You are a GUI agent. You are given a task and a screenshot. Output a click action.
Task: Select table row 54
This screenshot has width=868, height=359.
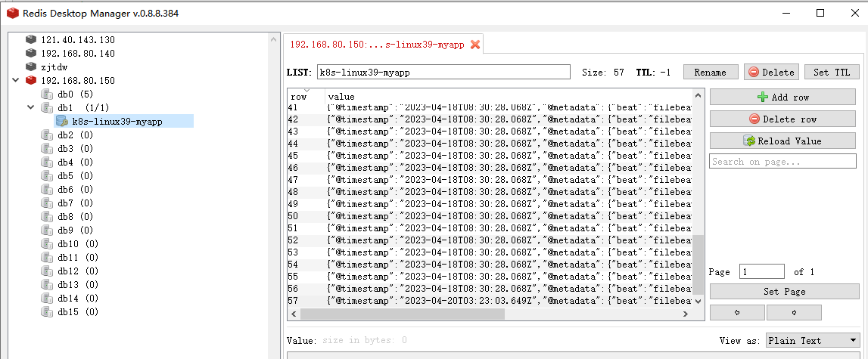coord(490,265)
